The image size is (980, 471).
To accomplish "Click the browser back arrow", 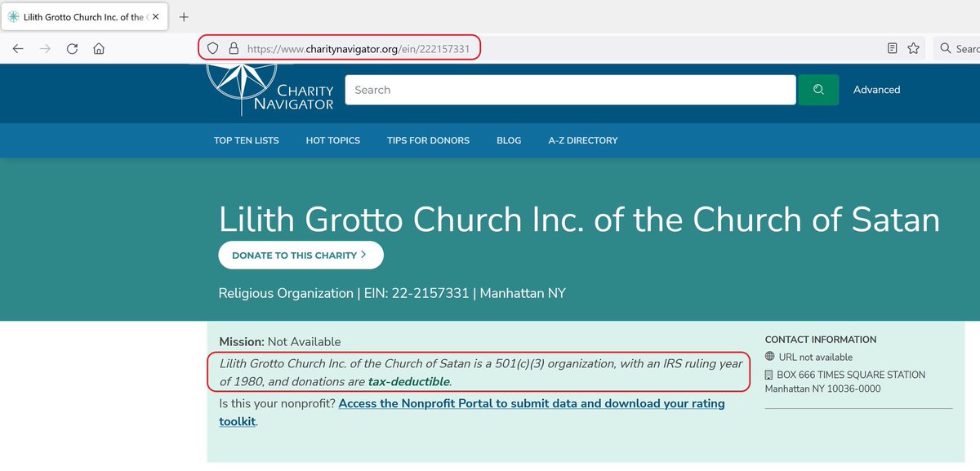I will click(x=18, y=49).
